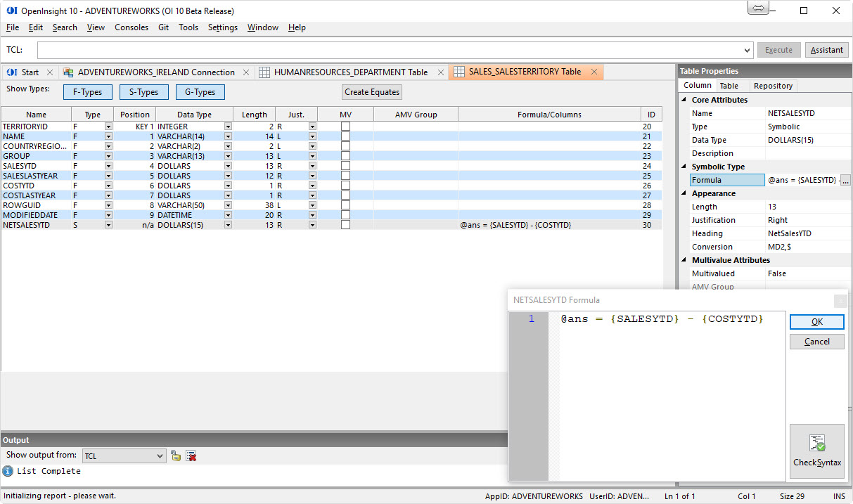Click the Formula/Columns column header

click(549, 115)
